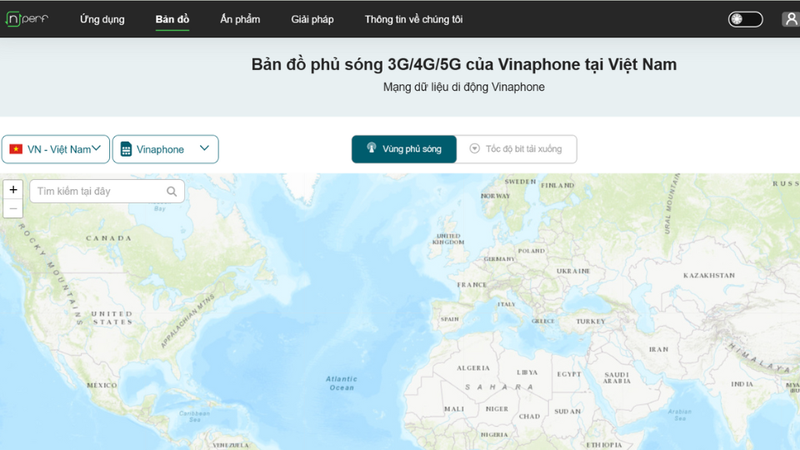Click the IRAN label on the map

point(659,349)
